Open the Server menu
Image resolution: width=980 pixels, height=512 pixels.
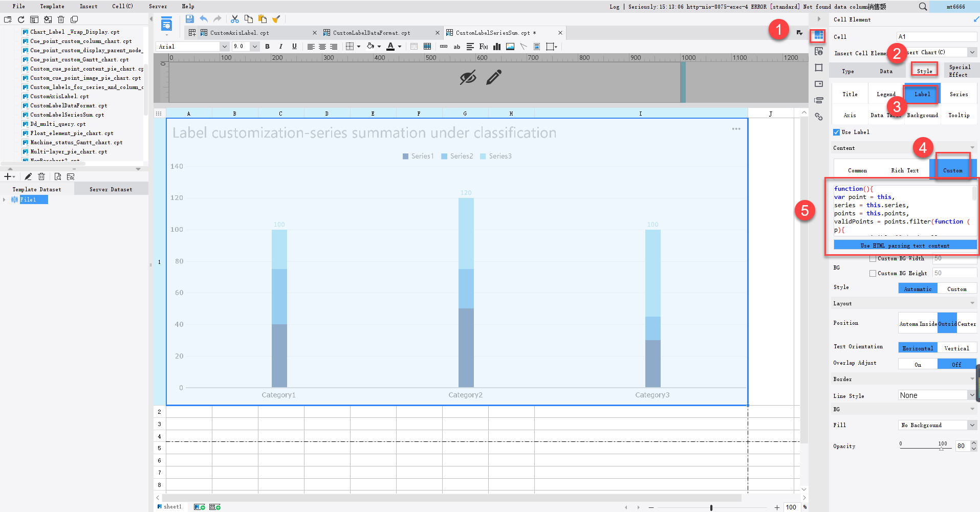coord(158,6)
